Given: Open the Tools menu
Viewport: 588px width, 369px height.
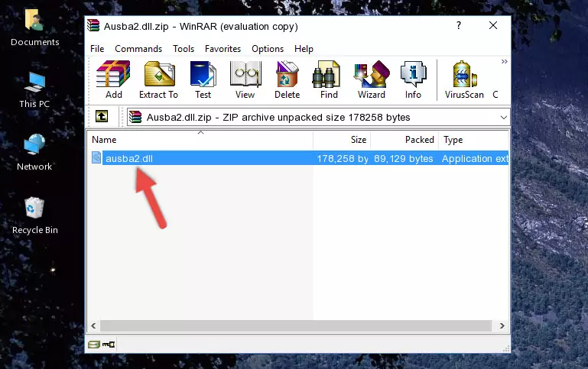Looking at the screenshot, I should (184, 49).
